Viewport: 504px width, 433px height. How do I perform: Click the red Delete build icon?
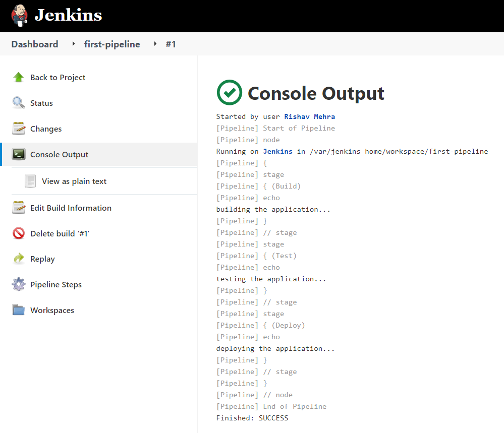19,233
